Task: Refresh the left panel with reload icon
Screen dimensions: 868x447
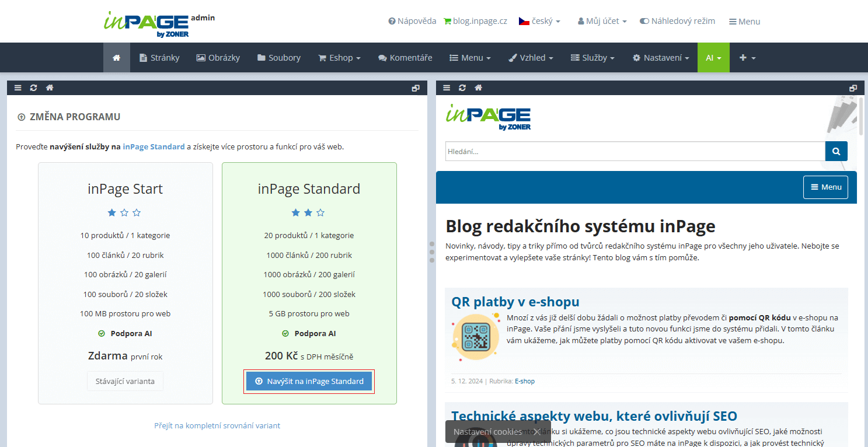Action: tap(34, 88)
